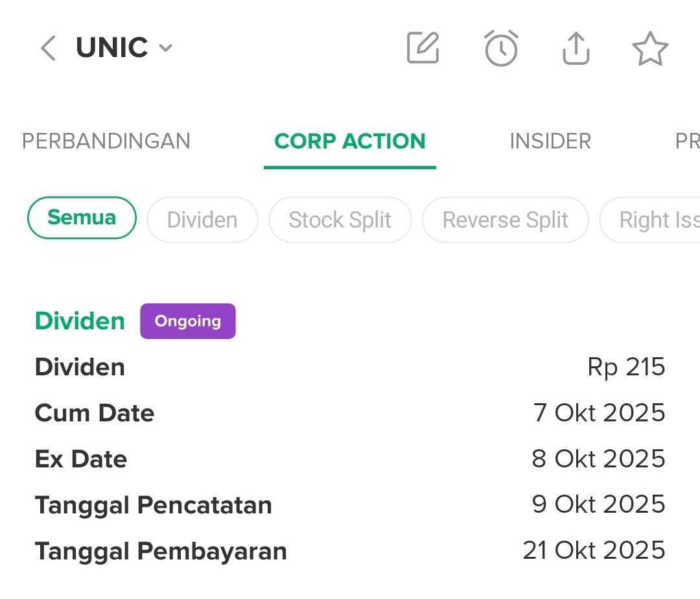Add UNIC to watchlist star
Screen dimensions: 700x599
click(649, 49)
